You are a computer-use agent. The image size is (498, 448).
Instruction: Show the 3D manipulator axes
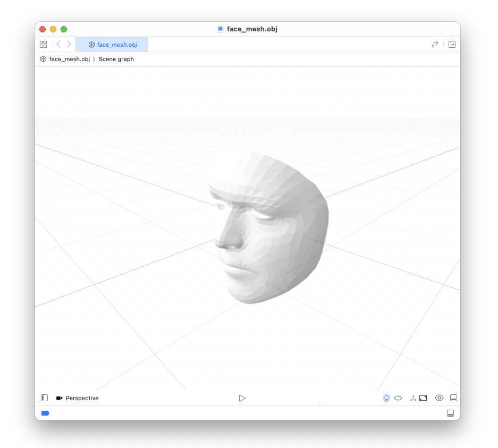(x=412, y=398)
